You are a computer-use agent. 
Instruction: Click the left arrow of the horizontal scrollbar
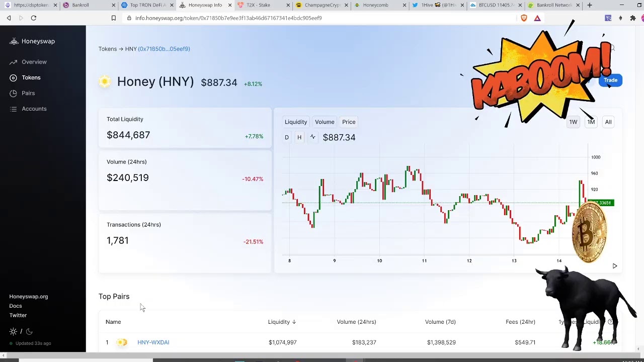tap(4, 356)
